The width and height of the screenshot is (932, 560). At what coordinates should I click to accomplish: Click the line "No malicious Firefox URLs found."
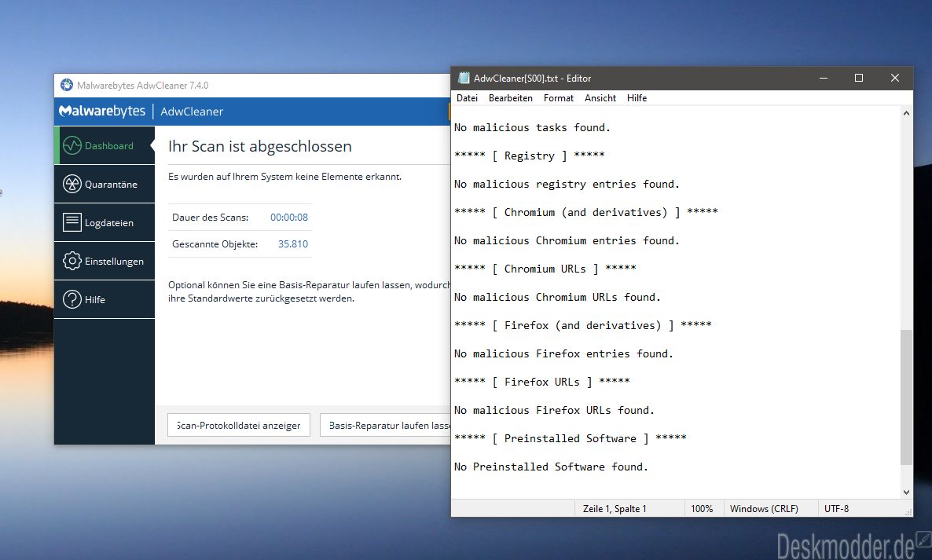554,410
